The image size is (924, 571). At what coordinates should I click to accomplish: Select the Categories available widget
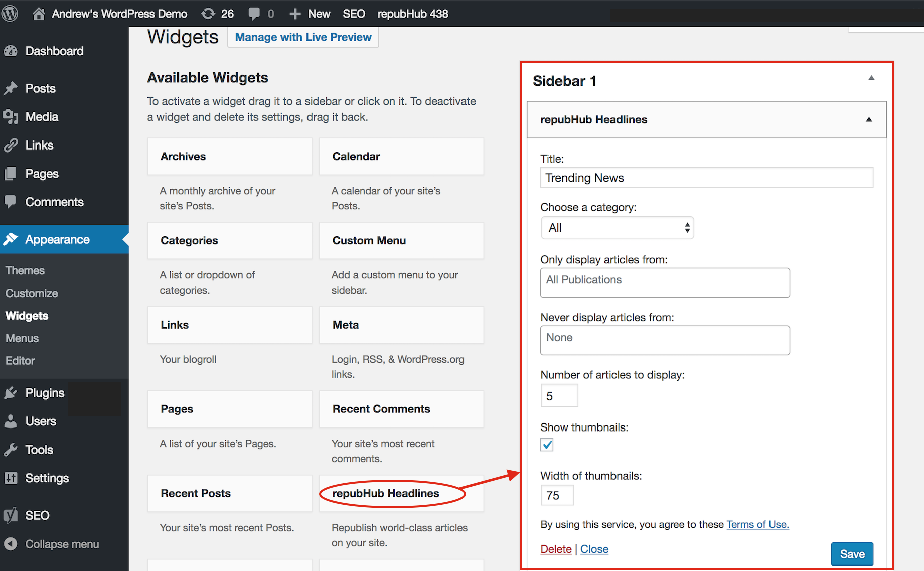(x=230, y=241)
